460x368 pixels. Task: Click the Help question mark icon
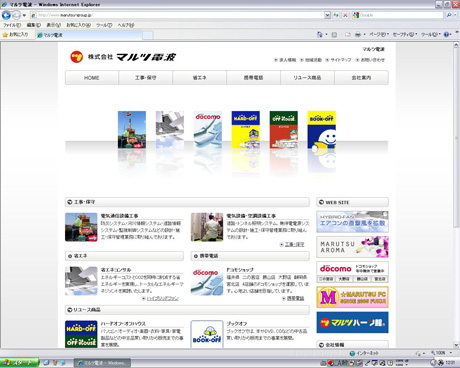[x=447, y=34]
